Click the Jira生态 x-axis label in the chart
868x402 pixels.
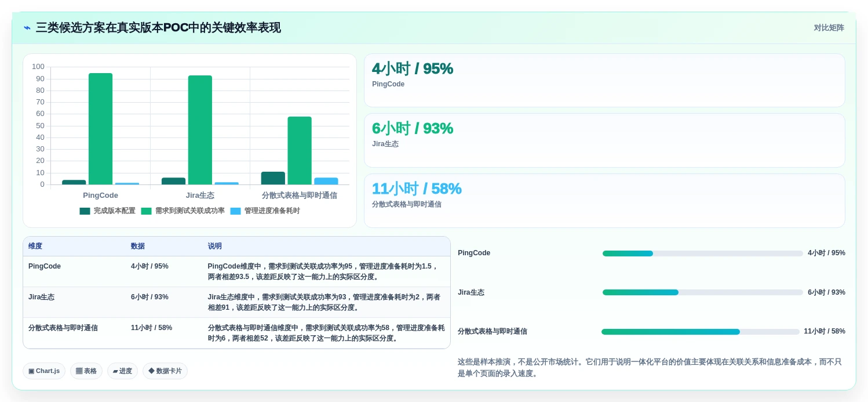tap(200, 195)
